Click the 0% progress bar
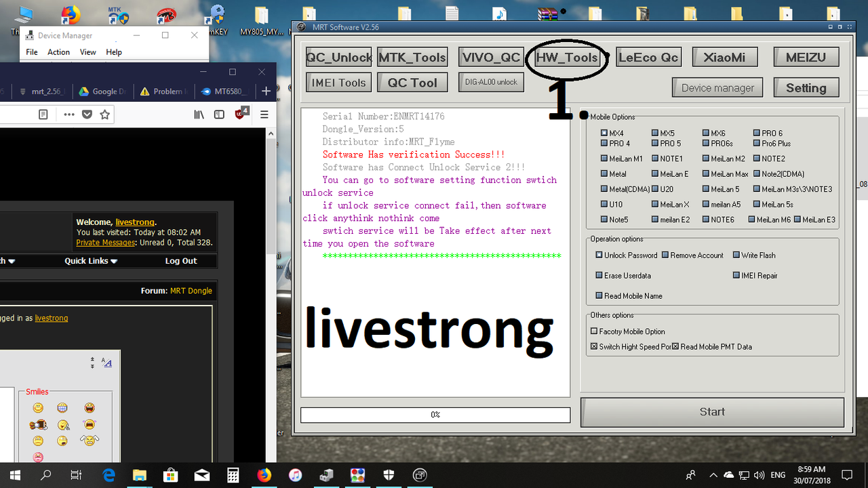This screenshot has width=868, height=488. coord(435,414)
